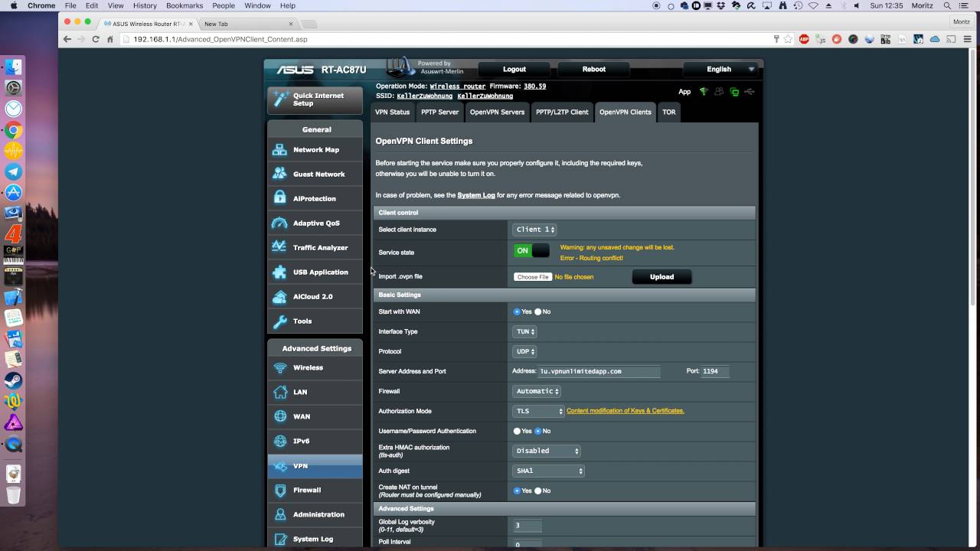Open the Adblock Plus extension icon
The height and width of the screenshot is (551, 980).
804,39
